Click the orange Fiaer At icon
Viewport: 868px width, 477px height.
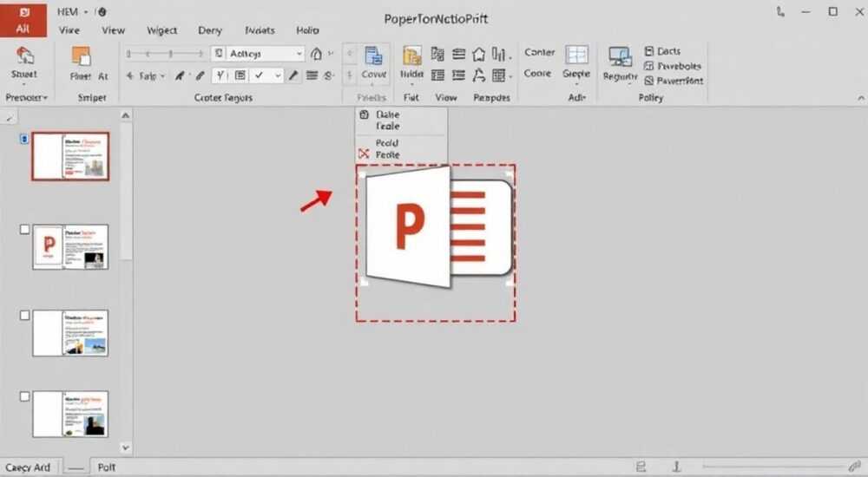81,56
